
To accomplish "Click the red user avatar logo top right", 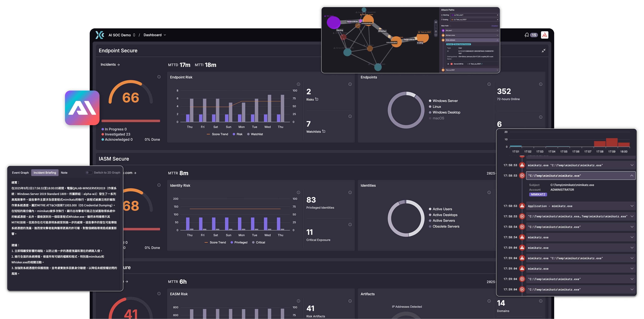I will [x=544, y=35].
